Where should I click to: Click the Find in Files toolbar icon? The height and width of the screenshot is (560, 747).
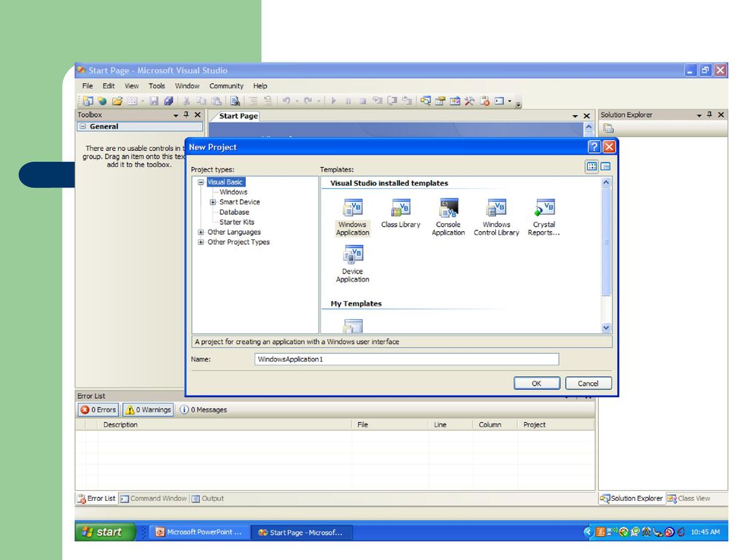[x=235, y=101]
